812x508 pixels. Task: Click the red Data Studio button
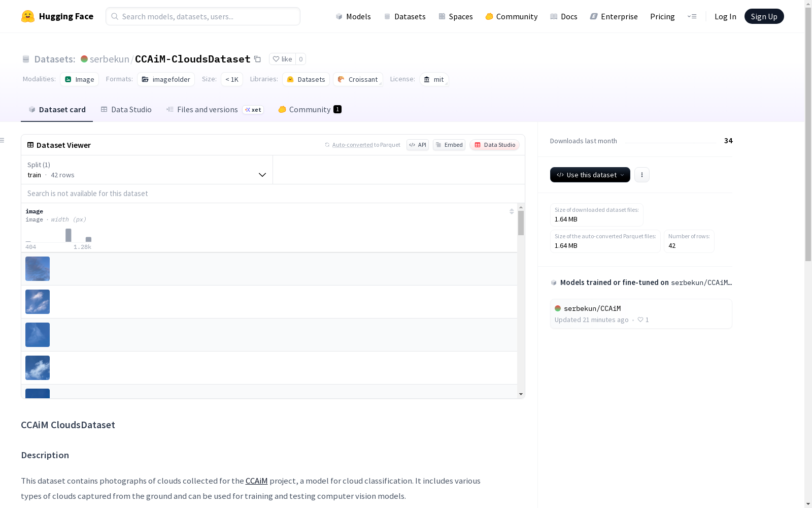495,145
